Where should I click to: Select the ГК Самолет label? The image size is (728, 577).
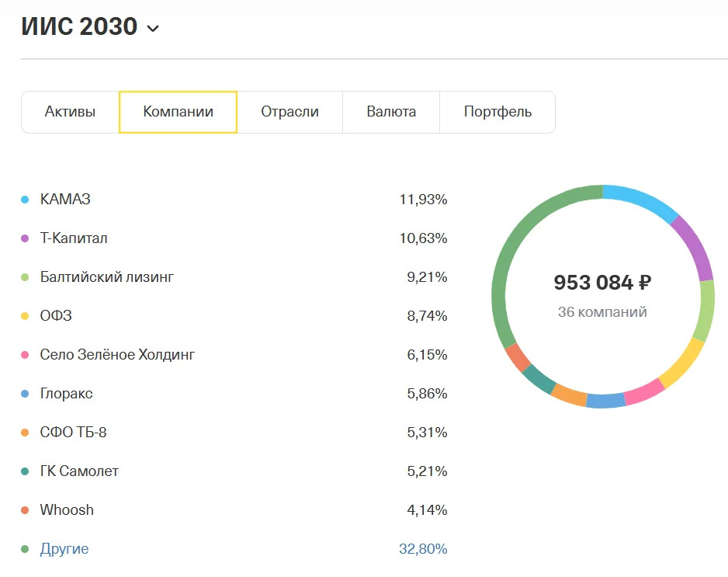click(79, 471)
